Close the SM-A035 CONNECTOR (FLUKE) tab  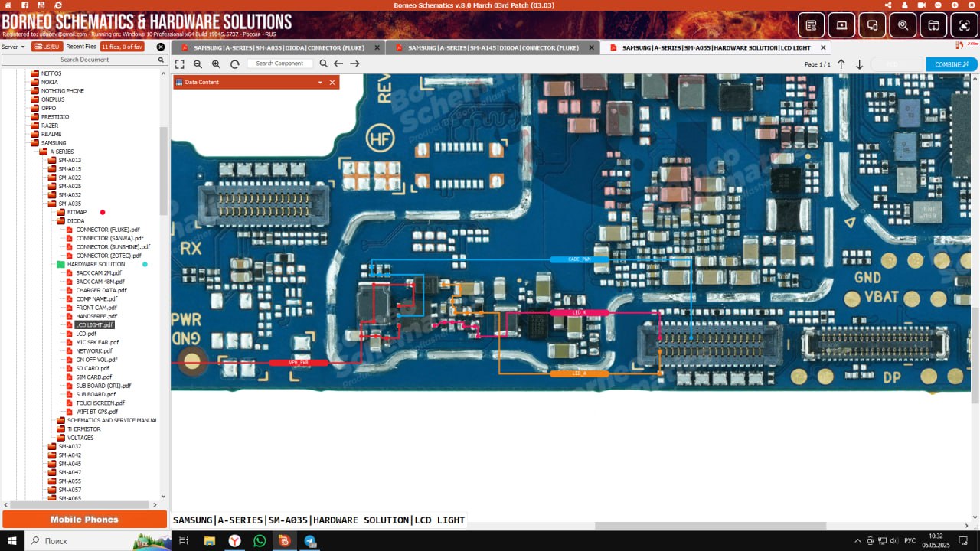[x=375, y=47]
